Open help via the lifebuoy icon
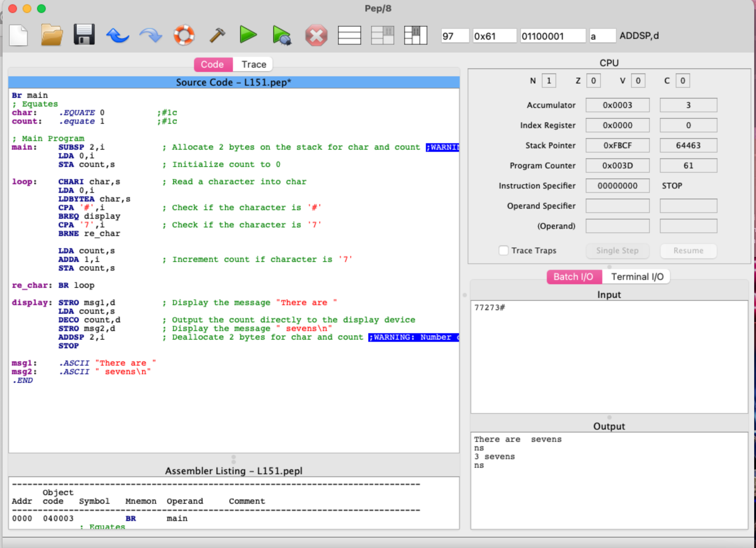756x548 pixels. tap(184, 35)
